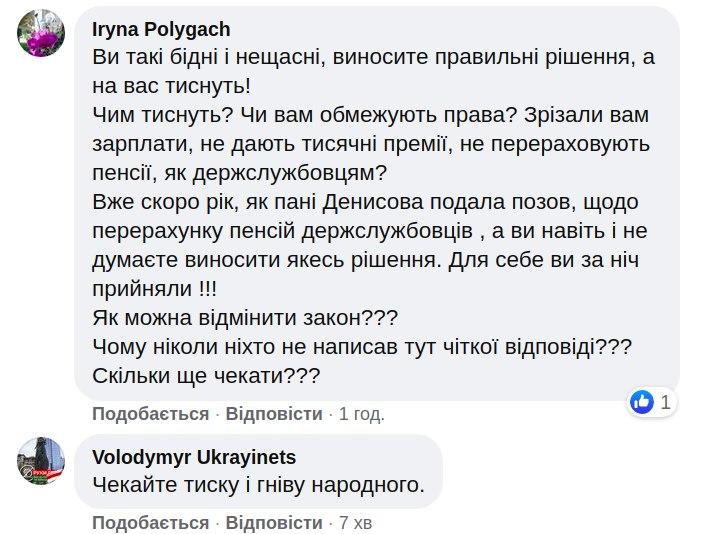Click the line 'Скільки ще чекати???'

(x=205, y=376)
